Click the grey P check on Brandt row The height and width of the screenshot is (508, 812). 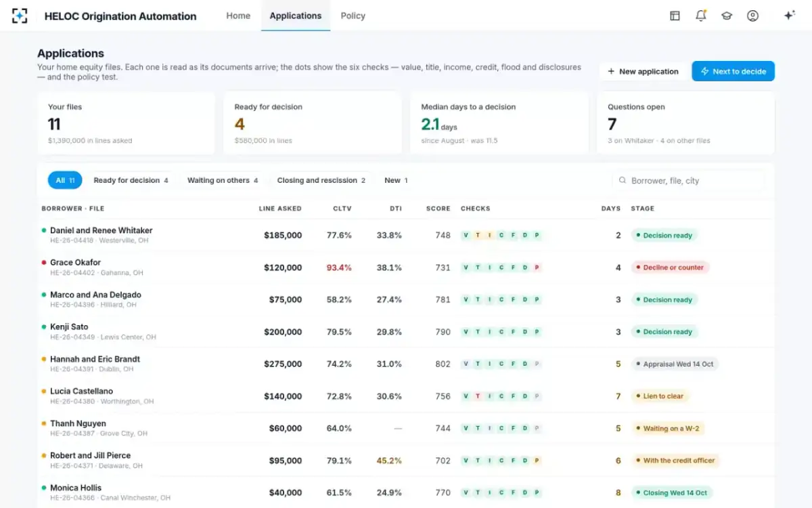(x=537, y=364)
